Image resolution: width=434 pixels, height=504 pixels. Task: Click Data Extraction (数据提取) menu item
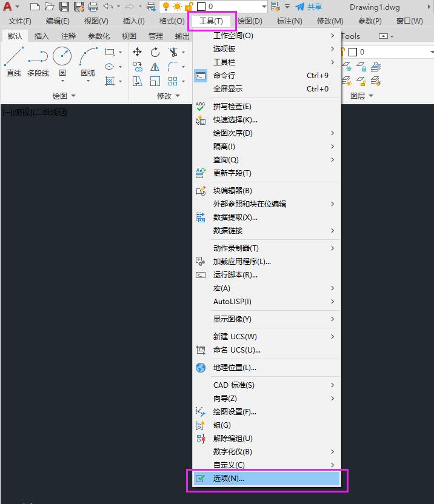click(266, 217)
